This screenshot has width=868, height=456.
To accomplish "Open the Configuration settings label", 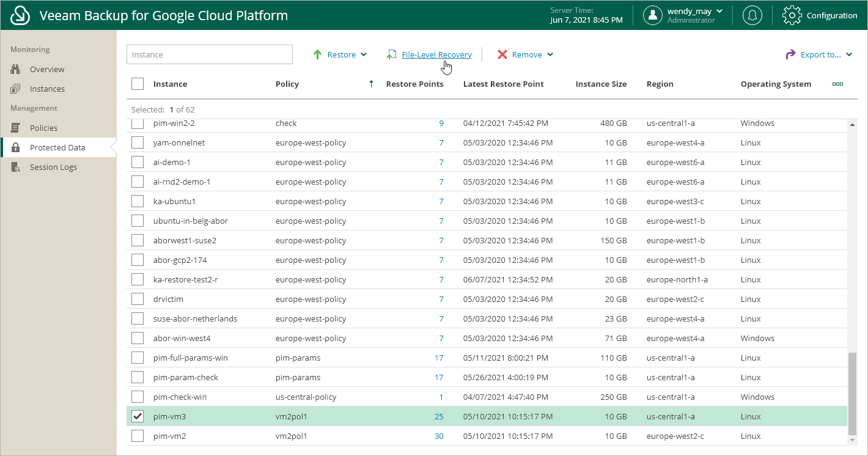I will point(832,15).
